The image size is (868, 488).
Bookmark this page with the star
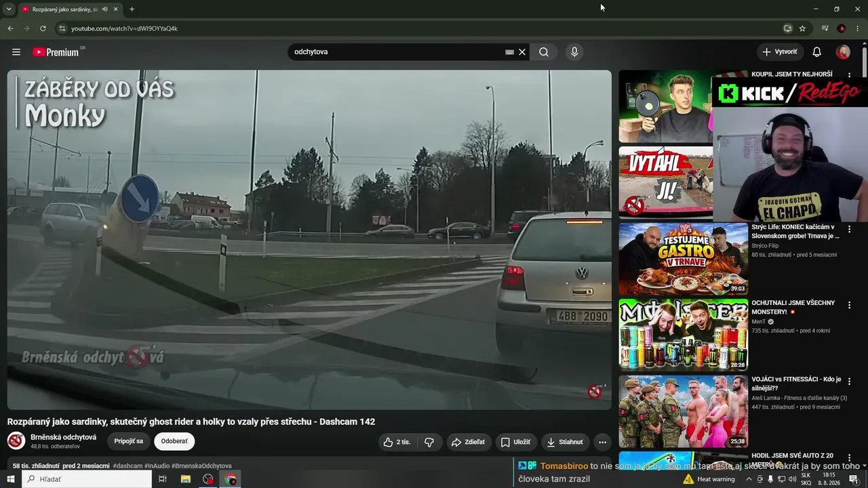tap(802, 28)
